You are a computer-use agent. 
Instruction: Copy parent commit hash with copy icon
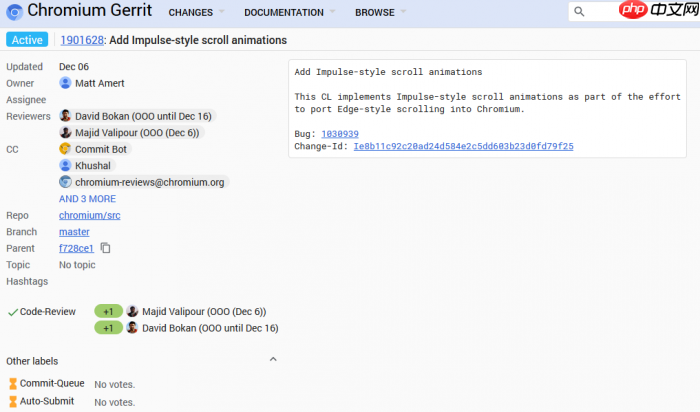pyautogui.click(x=105, y=248)
